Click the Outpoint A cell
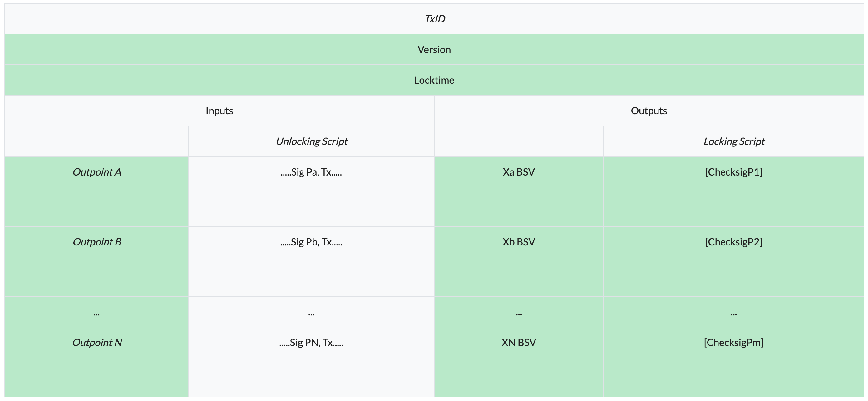Viewport: 868px width, 401px height. point(97,172)
